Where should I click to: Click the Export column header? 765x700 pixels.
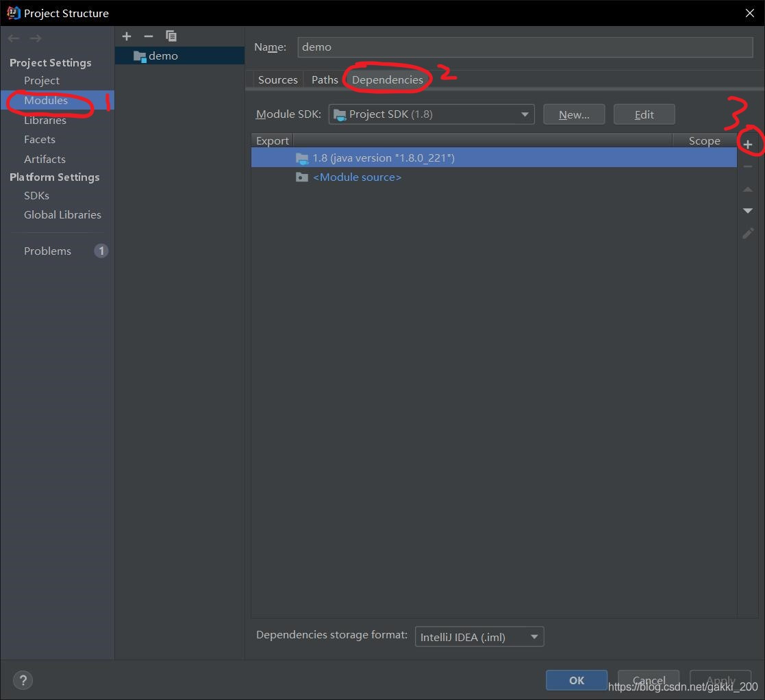click(273, 140)
